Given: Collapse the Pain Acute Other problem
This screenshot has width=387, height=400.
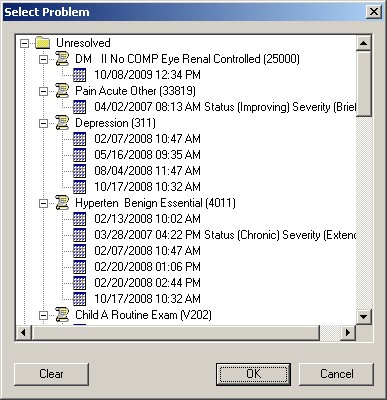Looking at the screenshot, I should 43,91.
